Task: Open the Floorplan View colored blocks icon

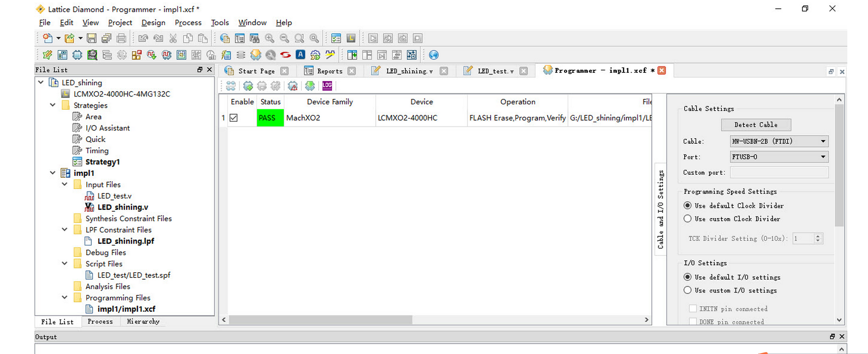Action: 136,55
